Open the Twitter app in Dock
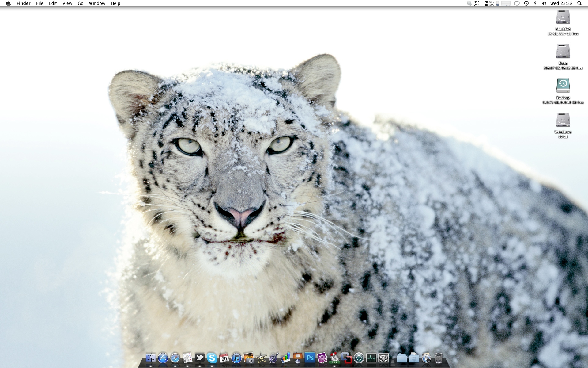Viewport: 588px width, 368px height. (200, 358)
